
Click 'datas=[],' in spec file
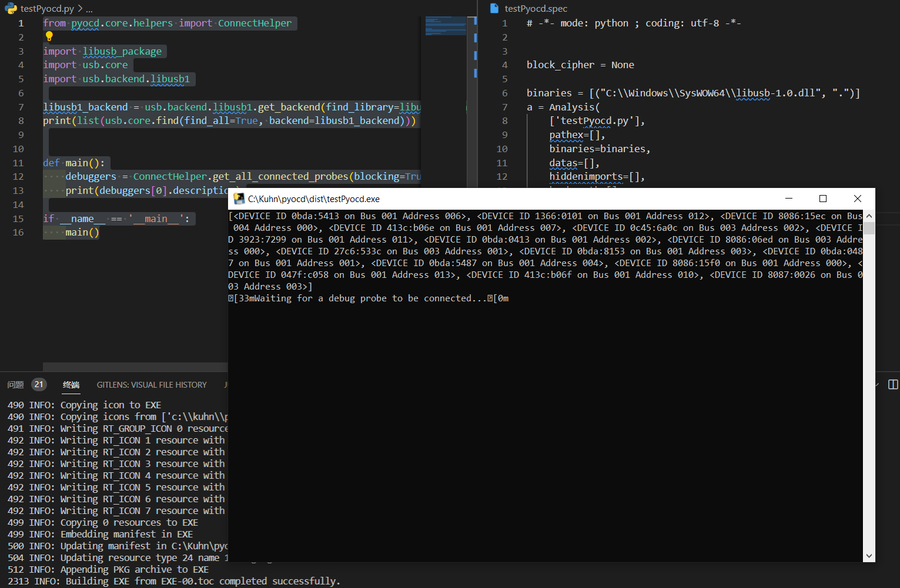[574, 163]
